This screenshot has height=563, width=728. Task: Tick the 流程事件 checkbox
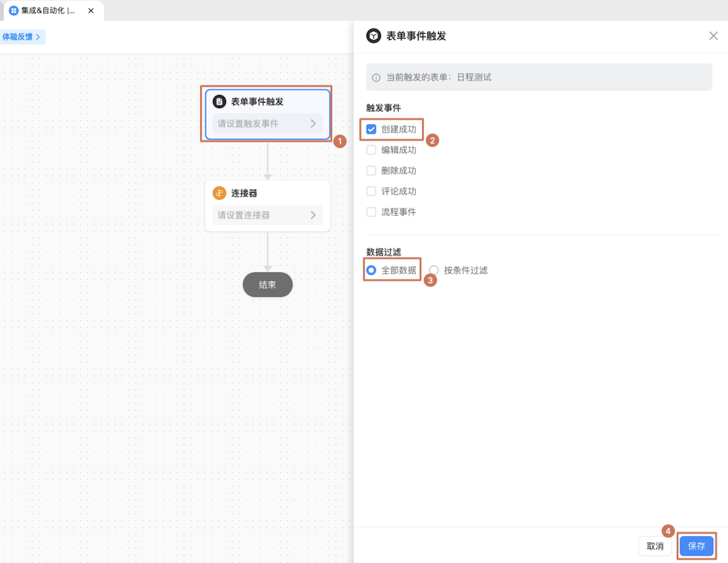click(371, 212)
